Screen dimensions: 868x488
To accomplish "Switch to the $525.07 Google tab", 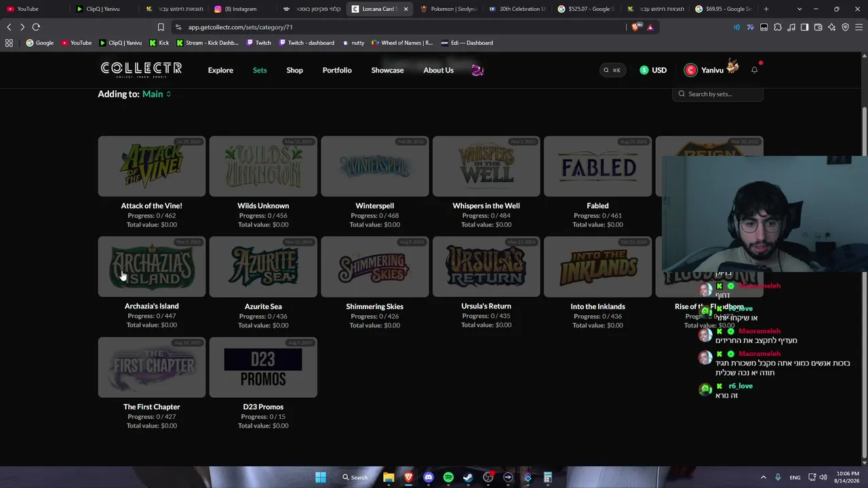I will [x=587, y=9].
